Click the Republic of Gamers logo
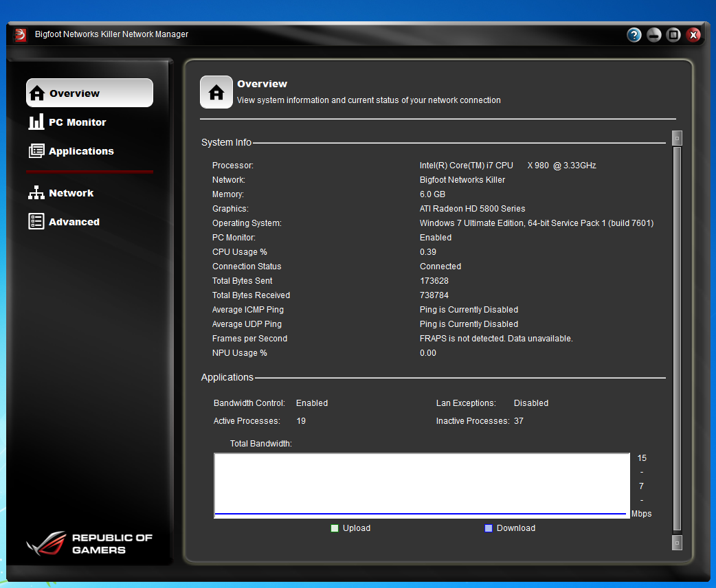The width and height of the screenshot is (716, 588). click(x=89, y=543)
